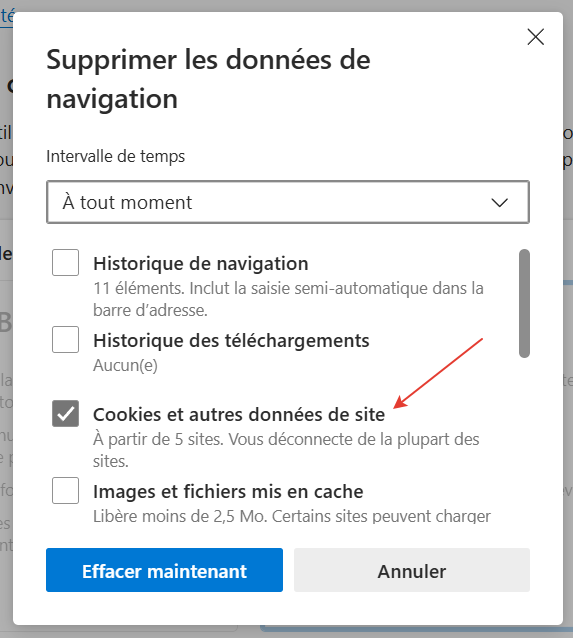
Task: Tick the Images et fichiers mis en cache checkbox
Action: (x=66, y=490)
